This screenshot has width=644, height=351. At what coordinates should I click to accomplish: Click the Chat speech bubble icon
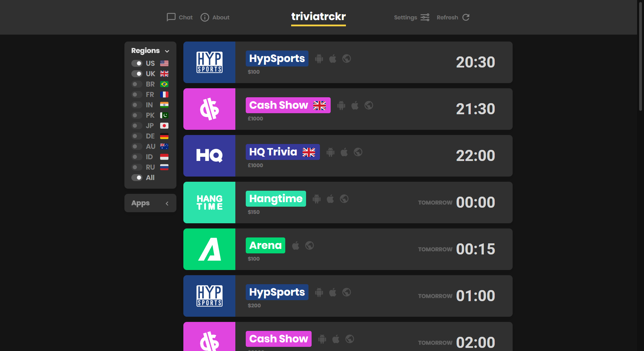pos(171,17)
